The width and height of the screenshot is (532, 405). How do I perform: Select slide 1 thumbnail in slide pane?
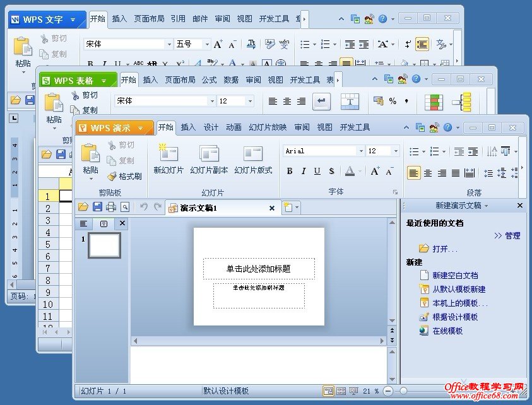click(x=105, y=245)
